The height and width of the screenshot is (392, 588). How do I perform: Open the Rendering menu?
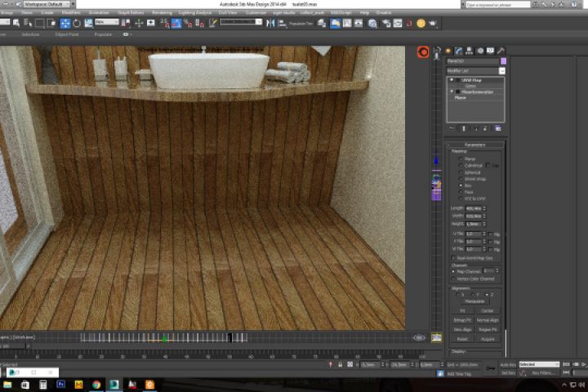(x=162, y=13)
